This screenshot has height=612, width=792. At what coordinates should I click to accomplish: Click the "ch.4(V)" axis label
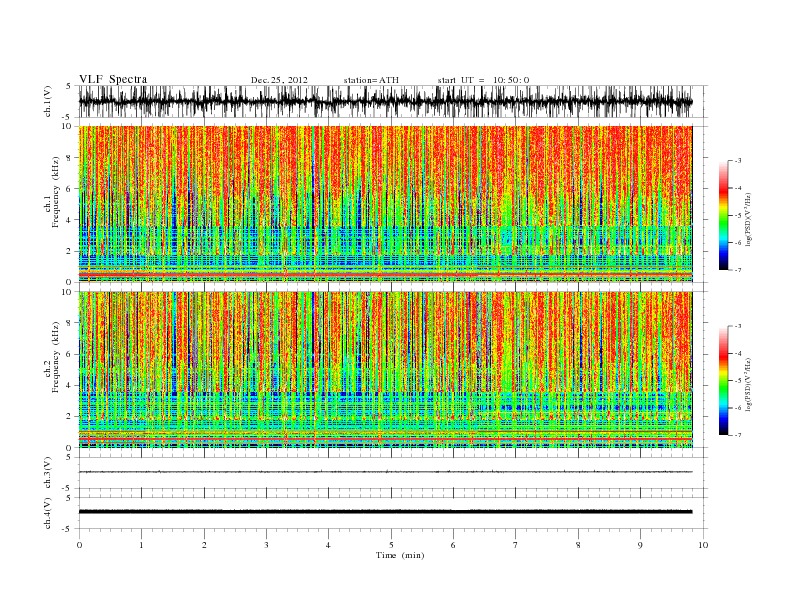48,513
